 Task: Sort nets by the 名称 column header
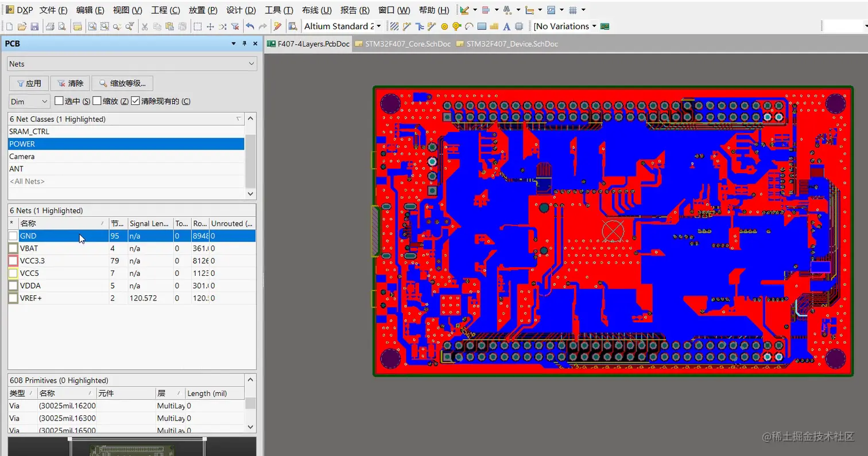(63, 223)
